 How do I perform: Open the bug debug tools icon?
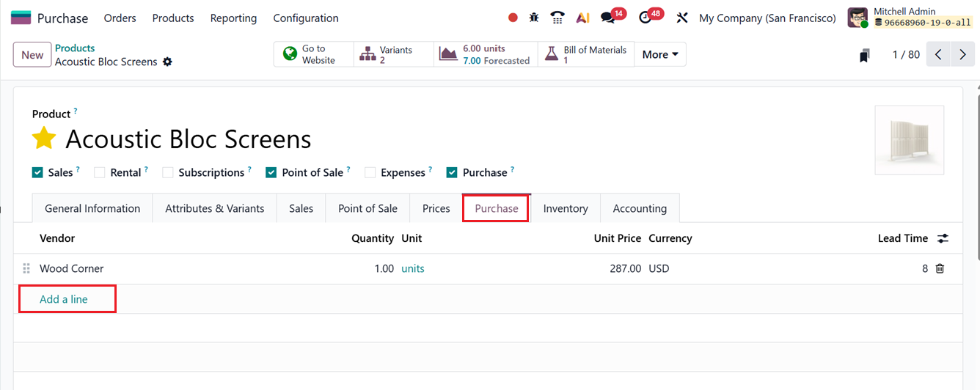(534, 18)
